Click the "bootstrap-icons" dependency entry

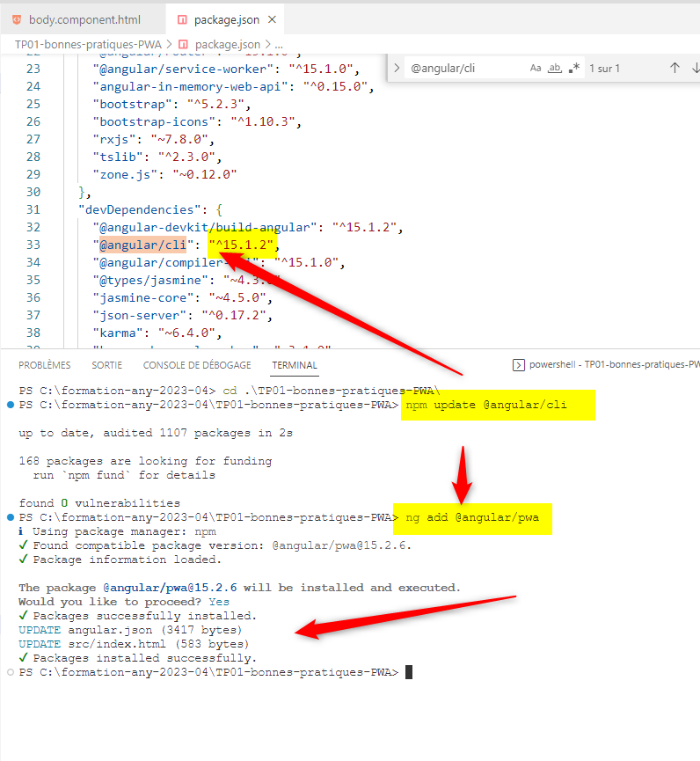tap(197, 121)
